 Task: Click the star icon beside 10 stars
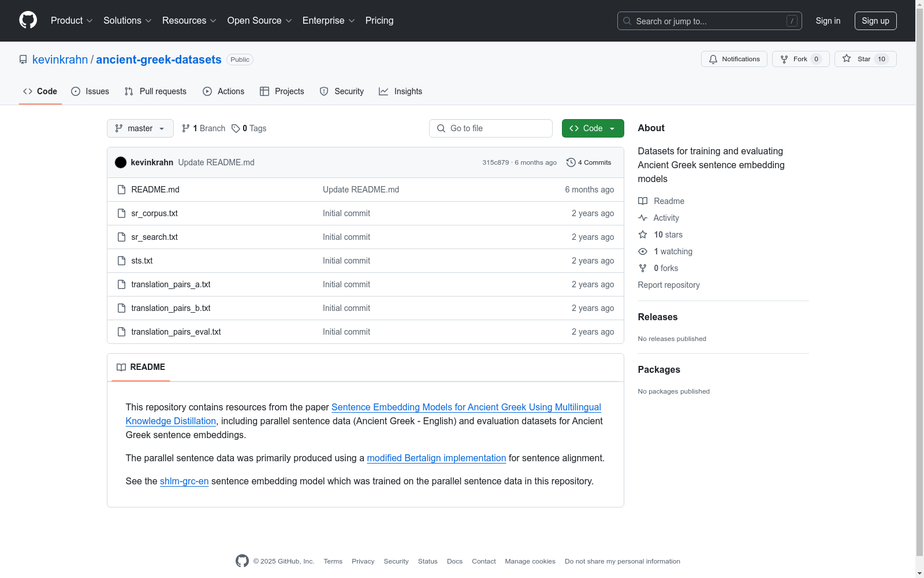(x=643, y=235)
